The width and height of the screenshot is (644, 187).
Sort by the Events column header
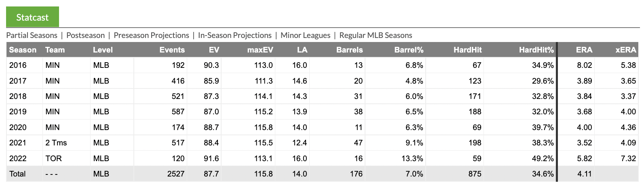172,50
